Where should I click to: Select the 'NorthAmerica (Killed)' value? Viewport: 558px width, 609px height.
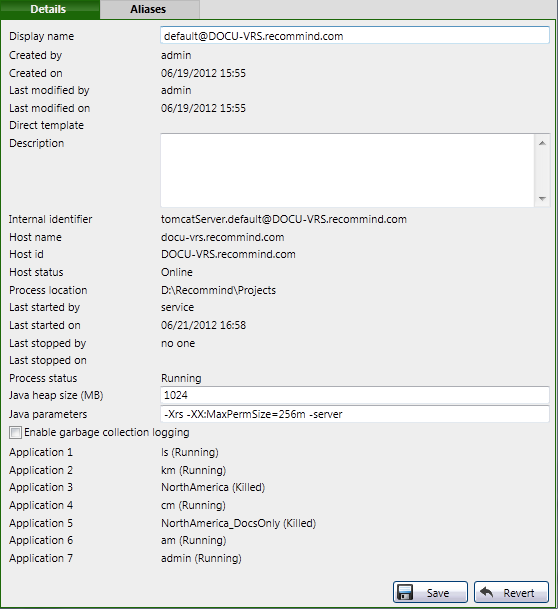point(213,487)
